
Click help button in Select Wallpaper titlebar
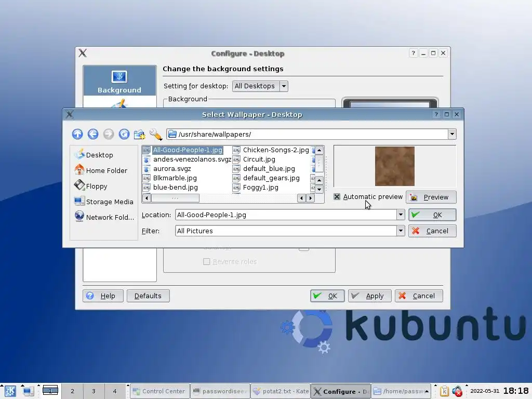pos(436,114)
